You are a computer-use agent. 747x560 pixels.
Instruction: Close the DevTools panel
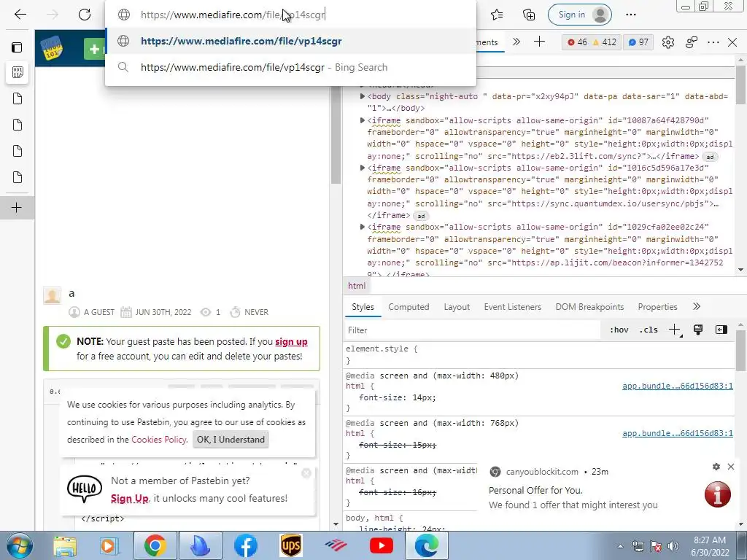click(732, 42)
